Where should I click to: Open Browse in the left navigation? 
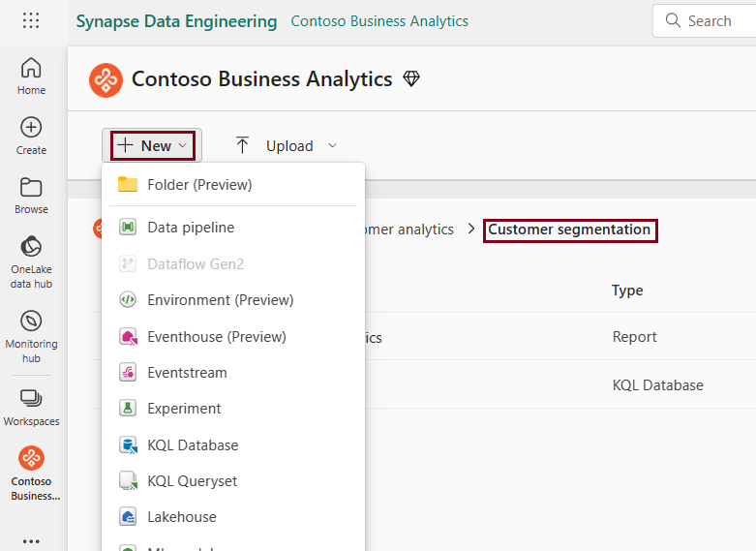31,196
